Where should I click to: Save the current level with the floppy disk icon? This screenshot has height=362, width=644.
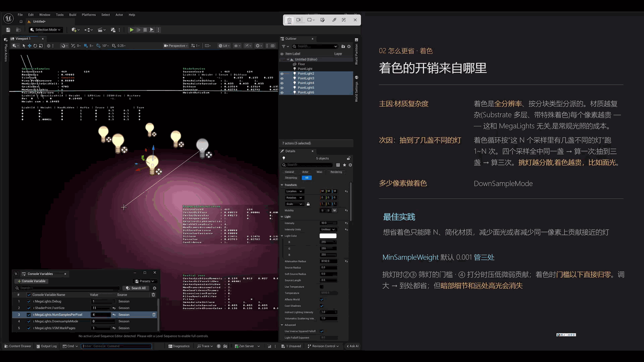tap(8, 30)
